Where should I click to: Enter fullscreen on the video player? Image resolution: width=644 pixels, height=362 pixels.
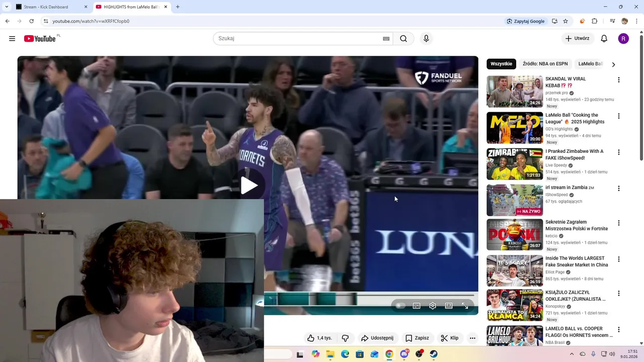coord(465,306)
